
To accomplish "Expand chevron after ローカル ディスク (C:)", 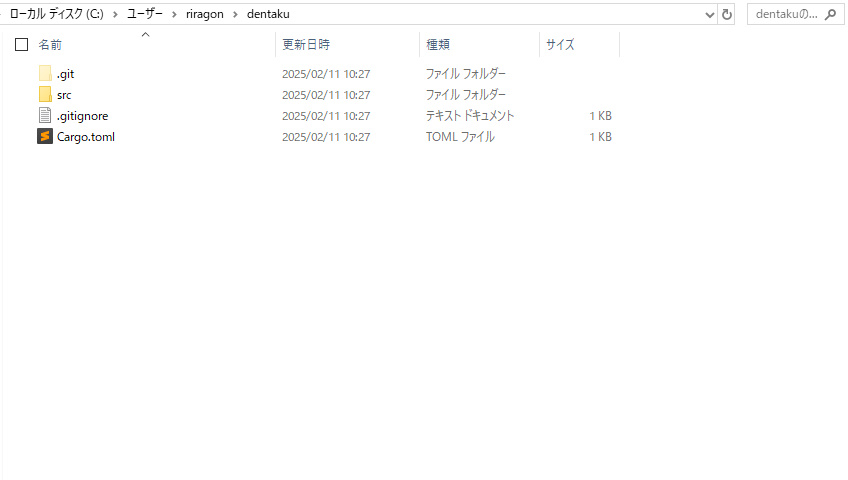I will (116, 14).
